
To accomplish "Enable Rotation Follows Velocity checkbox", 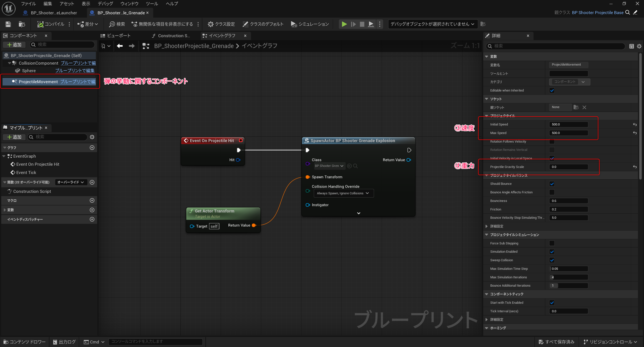I will (x=552, y=142).
